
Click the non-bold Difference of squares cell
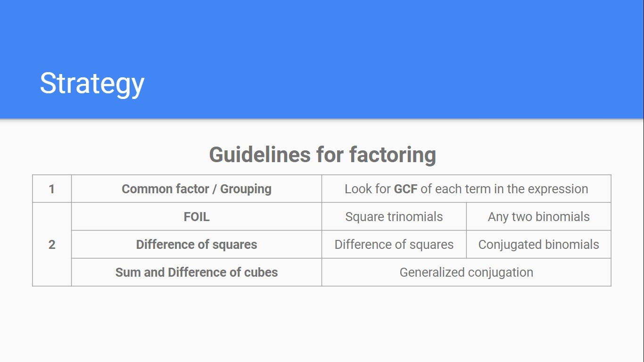[x=394, y=245]
